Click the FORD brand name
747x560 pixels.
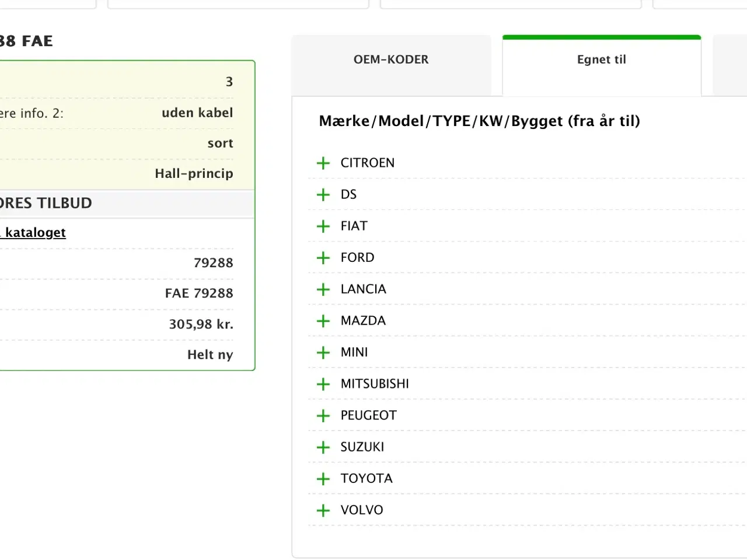[357, 257]
